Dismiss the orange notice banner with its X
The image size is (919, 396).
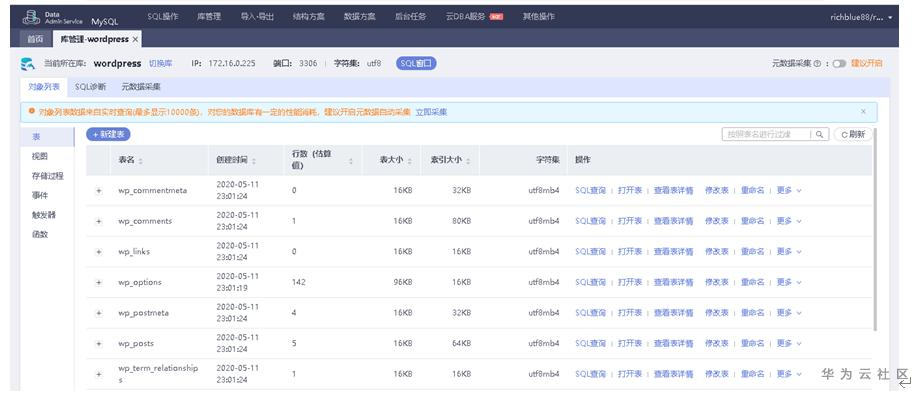click(863, 111)
